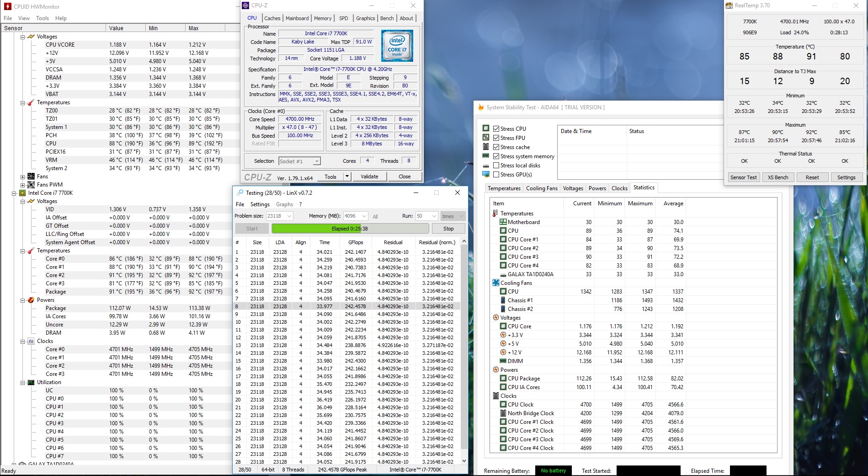Screen dimensions: 868x476
Task: Click the AIDA64 flame title icon
Action: pos(481,107)
